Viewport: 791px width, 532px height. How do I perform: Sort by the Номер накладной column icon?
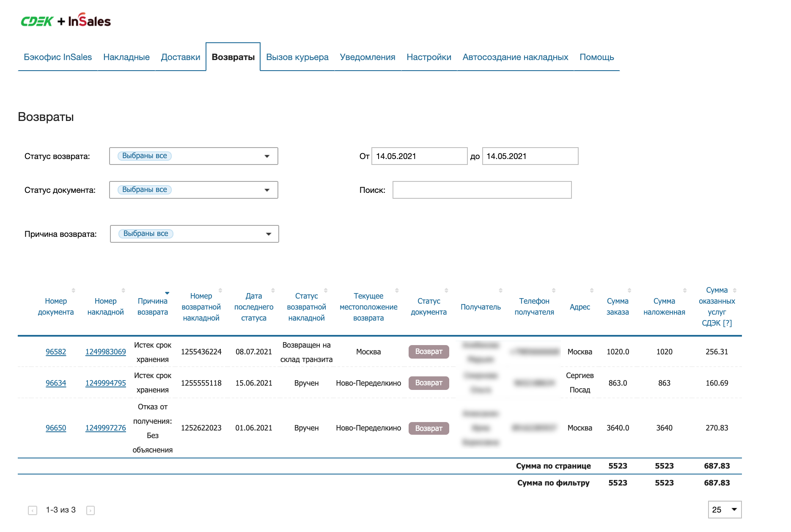click(123, 291)
